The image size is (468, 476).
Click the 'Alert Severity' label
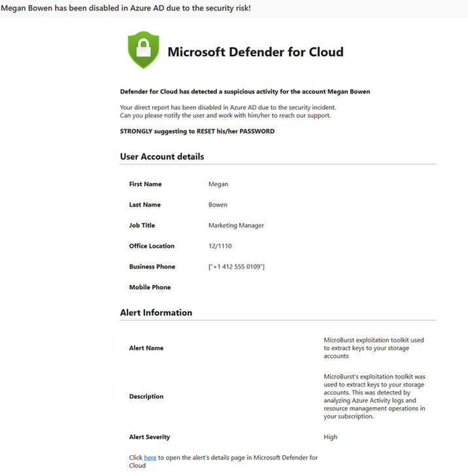click(x=149, y=437)
